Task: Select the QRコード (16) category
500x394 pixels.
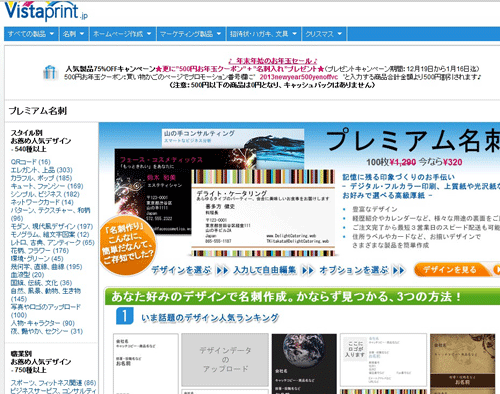Action: (31, 162)
